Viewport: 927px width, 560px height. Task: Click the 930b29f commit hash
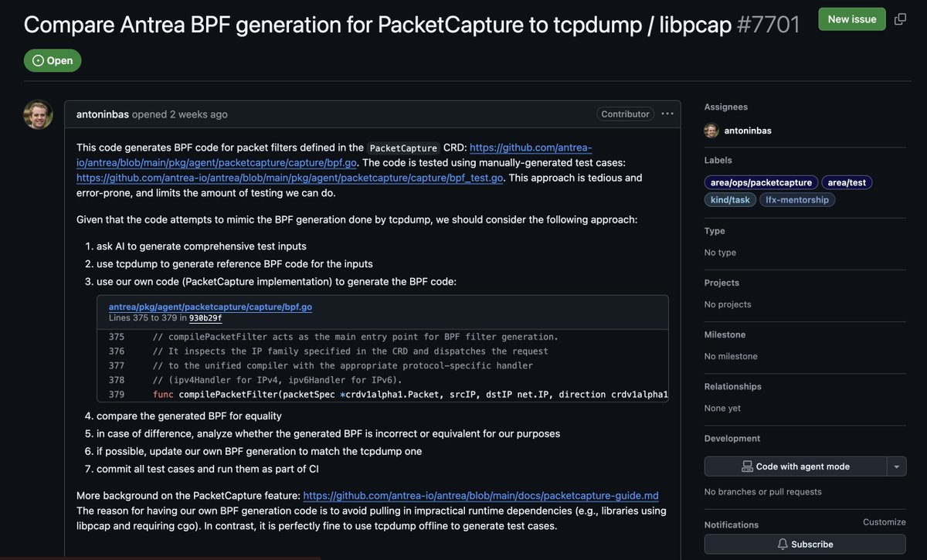pyautogui.click(x=205, y=318)
